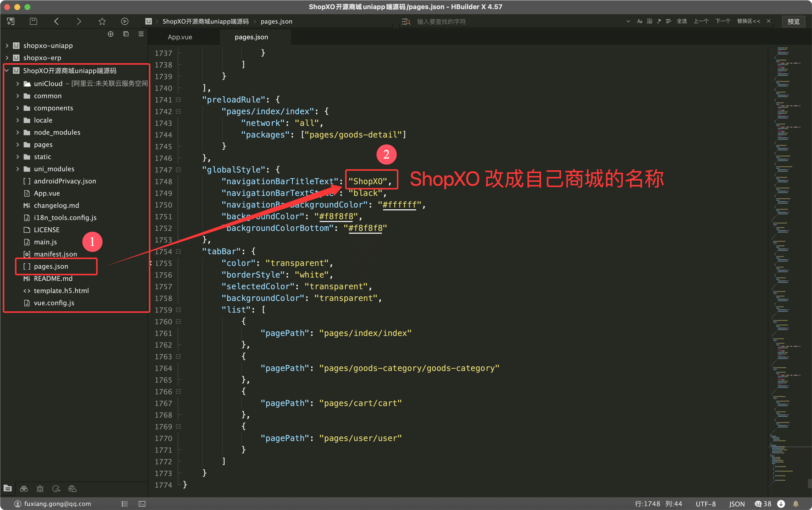Click the #f8f8f8 backgroundColorBottom value
The width and height of the screenshot is (812, 510).
click(365, 228)
